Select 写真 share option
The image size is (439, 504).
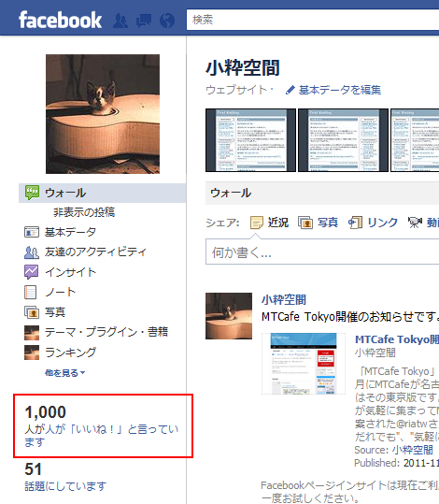tap(328, 223)
